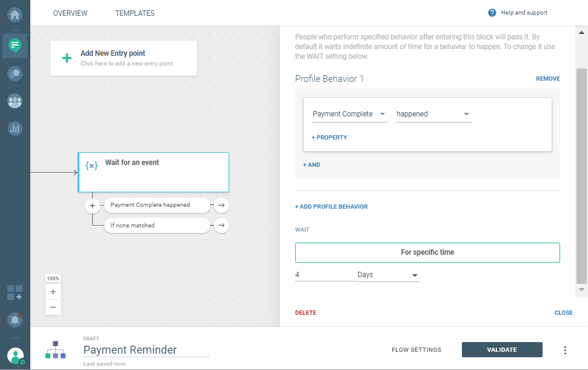Open the Days time unit dropdown
This screenshot has width=588, height=370.
[x=389, y=275]
